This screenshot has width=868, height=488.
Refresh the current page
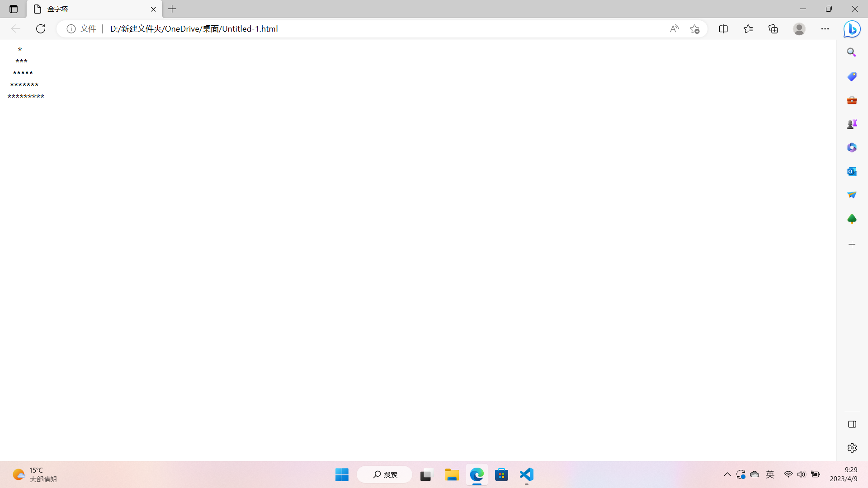pyautogui.click(x=41, y=29)
